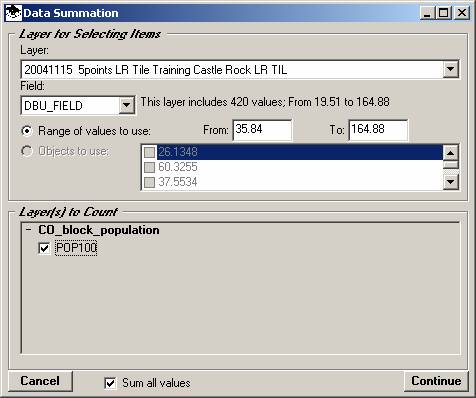
Task: Click the From value field showing 35.84
Action: [262, 130]
